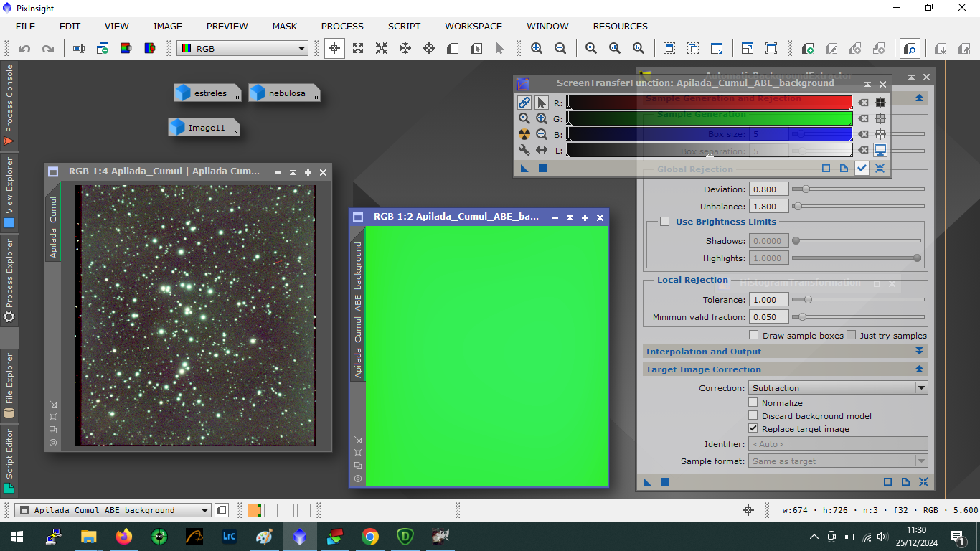
Task: Click the Minimum valid fraction field
Action: click(x=768, y=316)
